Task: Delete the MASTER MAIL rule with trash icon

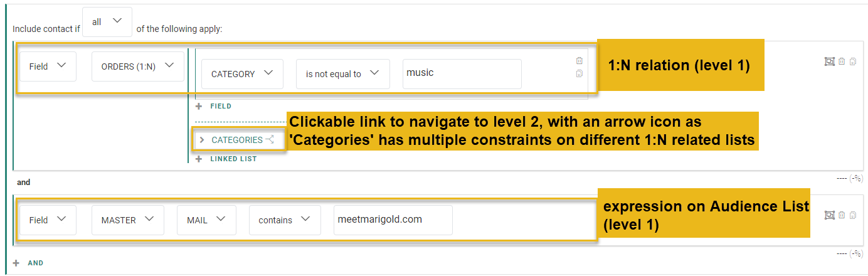Action: click(x=842, y=215)
